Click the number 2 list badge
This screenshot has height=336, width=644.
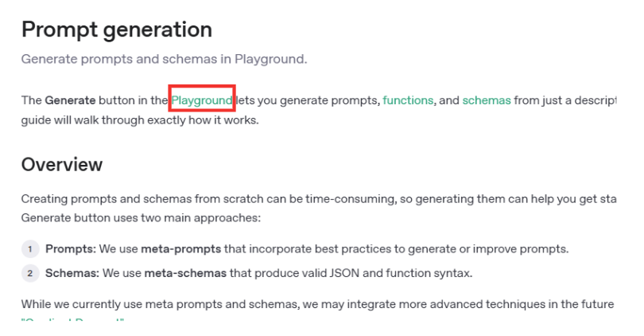coord(30,274)
